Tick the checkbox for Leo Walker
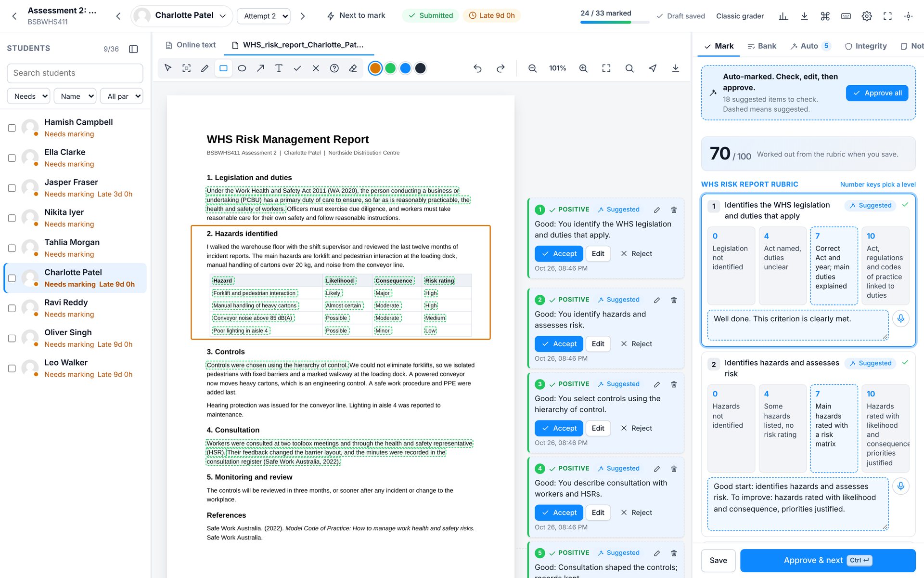Screen dimensions: 924x578 [x=12, y=368]
